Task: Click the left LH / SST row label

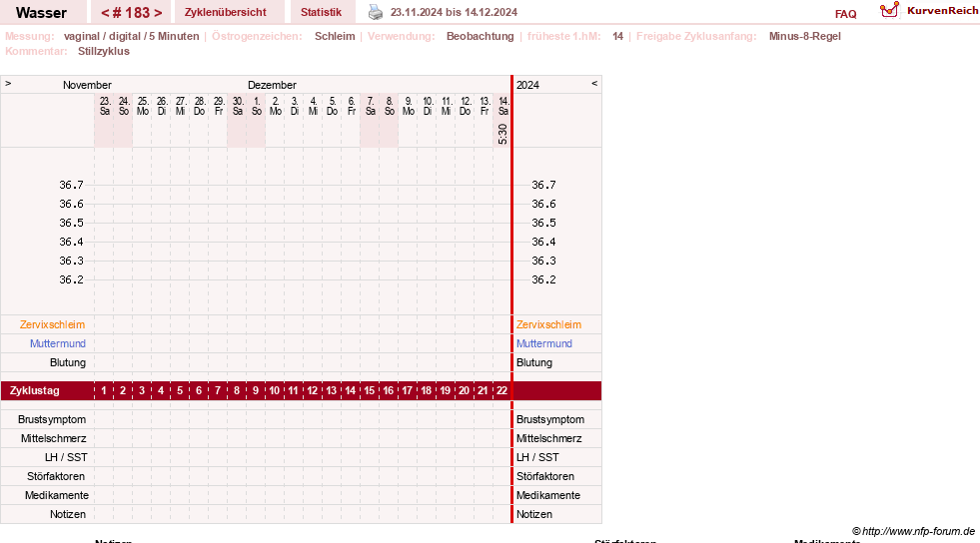Action: (66, 457)
